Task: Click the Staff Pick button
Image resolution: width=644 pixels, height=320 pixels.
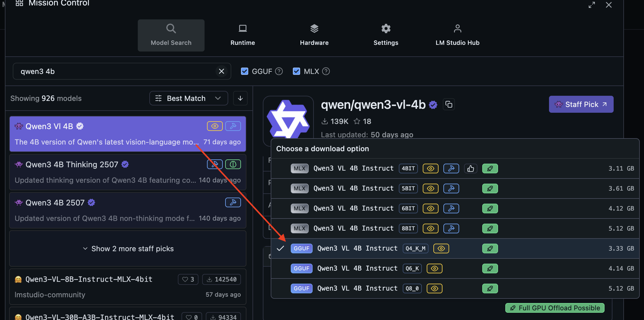Action: (581, 104)
